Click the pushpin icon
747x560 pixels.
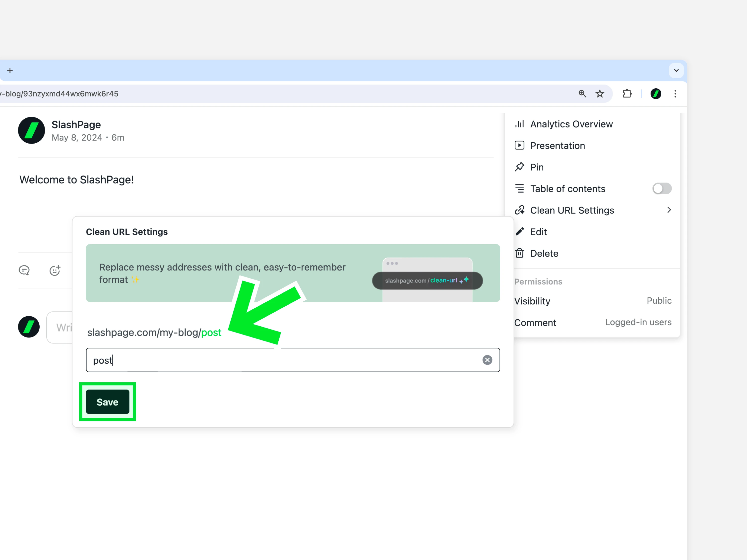pos(519,167)
